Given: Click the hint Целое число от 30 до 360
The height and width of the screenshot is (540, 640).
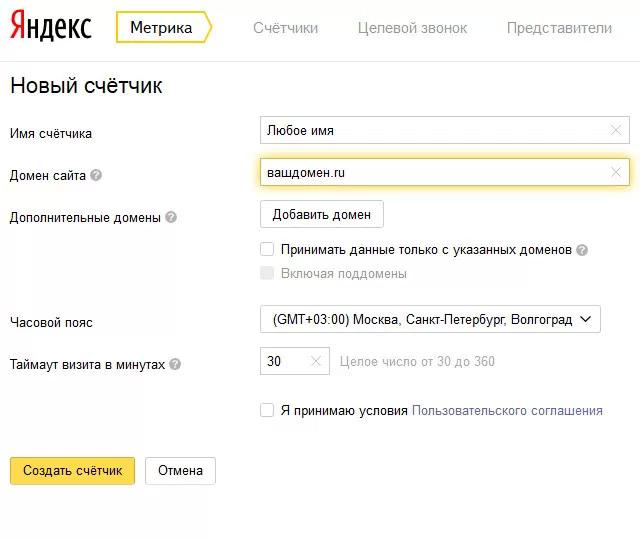Looking at the screenshot, I should point(417,361).
